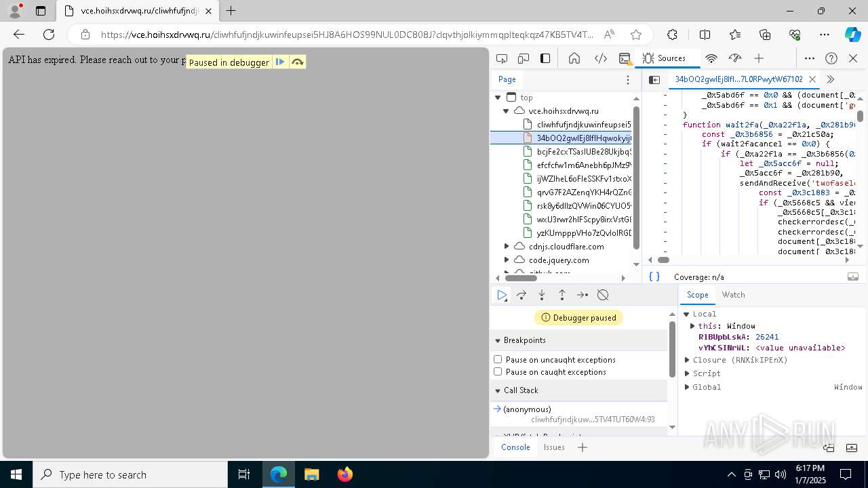The height and width of the screenshot is (488, 868).
Task: Open the Performance panel gauge icon
Action: tap(735, 58)
